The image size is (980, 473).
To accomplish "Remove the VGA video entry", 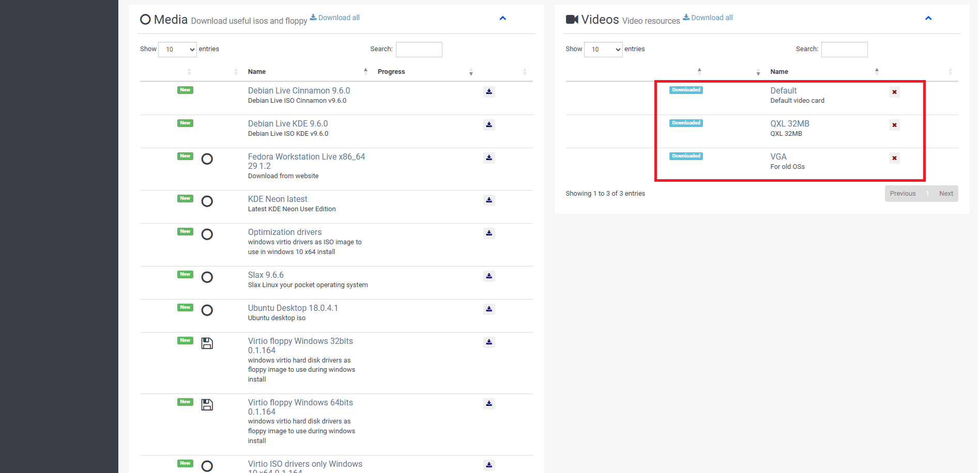I will click(x=894, y=158).
